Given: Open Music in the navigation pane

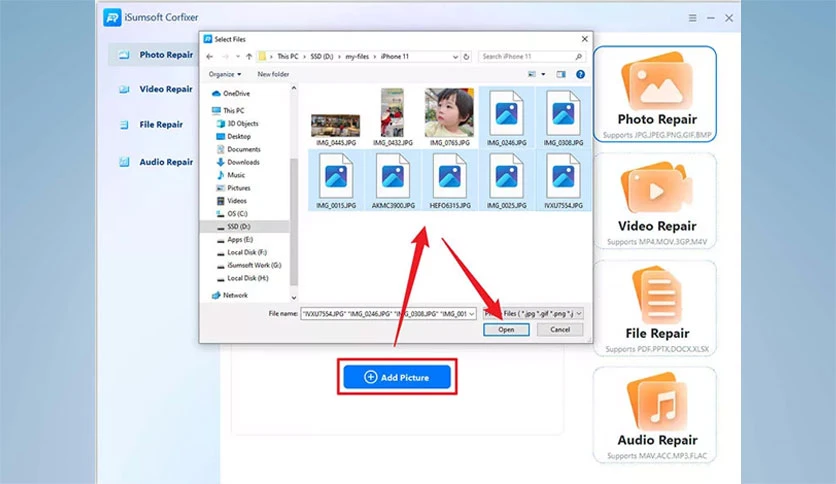Looking at the screenshot, I should [x=231, y=175].
